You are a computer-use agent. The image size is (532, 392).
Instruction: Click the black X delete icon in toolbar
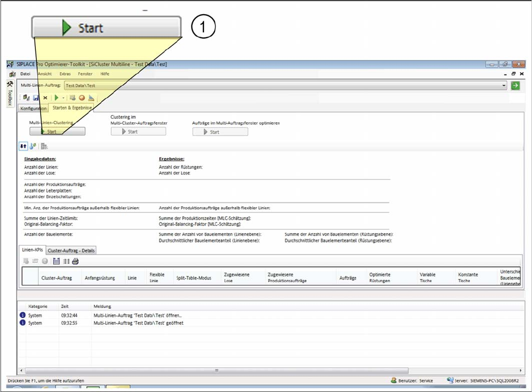tap(45, 97)
